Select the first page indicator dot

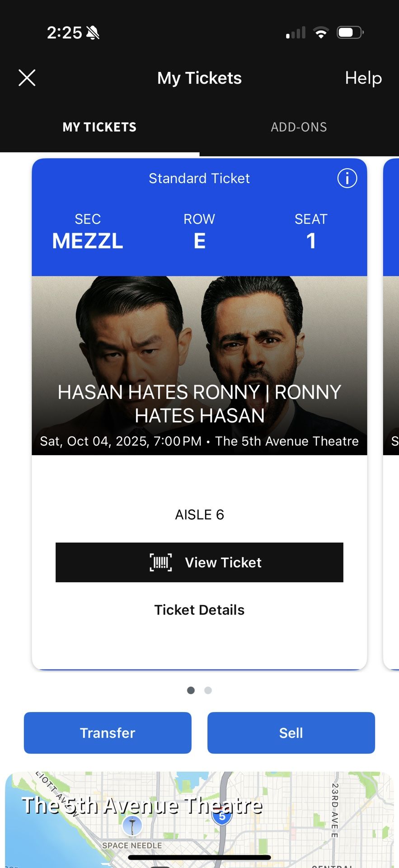[191, 690]
